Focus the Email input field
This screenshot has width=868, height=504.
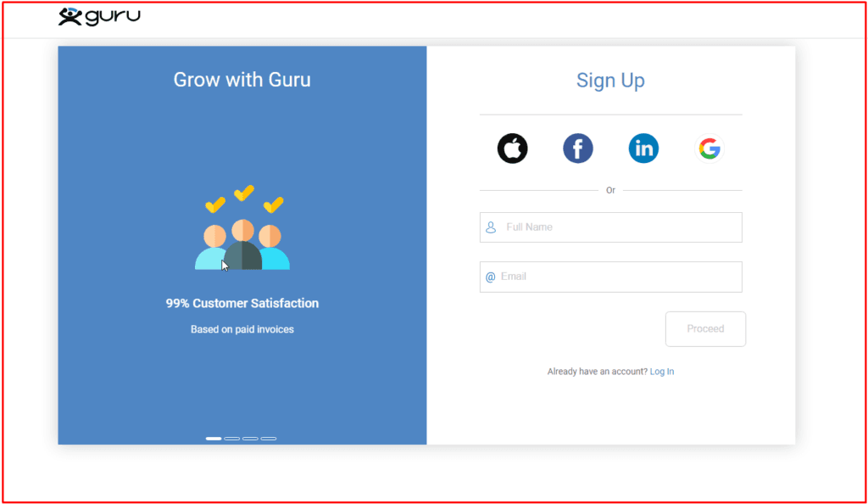pyautogui.click(x=619, y=277)
